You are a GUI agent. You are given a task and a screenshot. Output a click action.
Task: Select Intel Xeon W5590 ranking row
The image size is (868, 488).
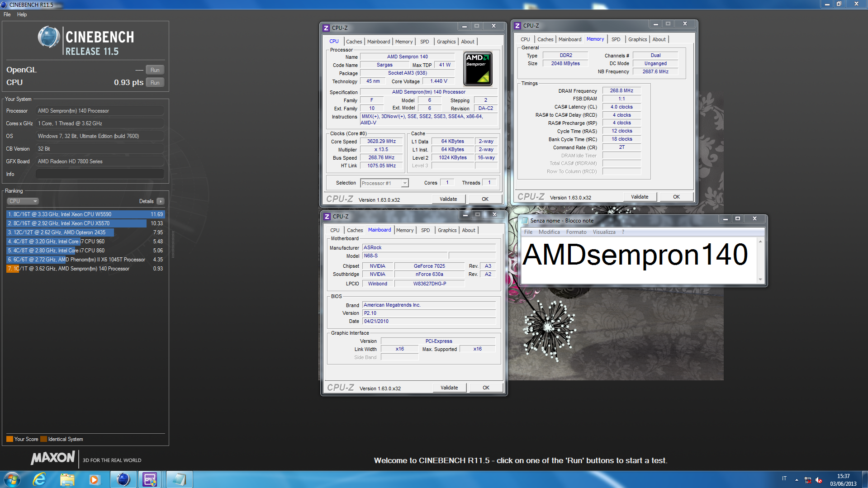(x=85, y=214)
